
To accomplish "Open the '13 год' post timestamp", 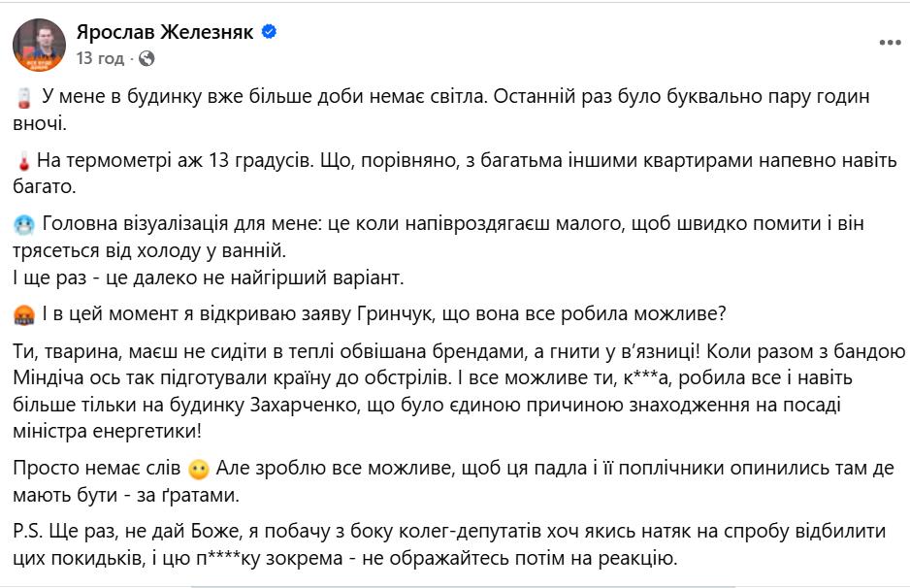I will tap(100, 58).
